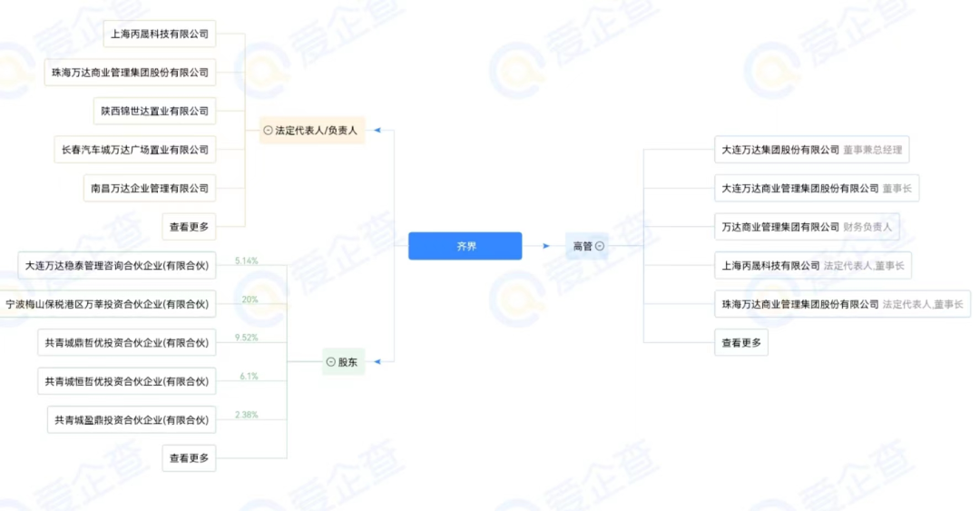Open 上海丙晟科技有限公司 under legal representative
The height and width of the screenshot is (511, 980).
[x=160, y=35]
